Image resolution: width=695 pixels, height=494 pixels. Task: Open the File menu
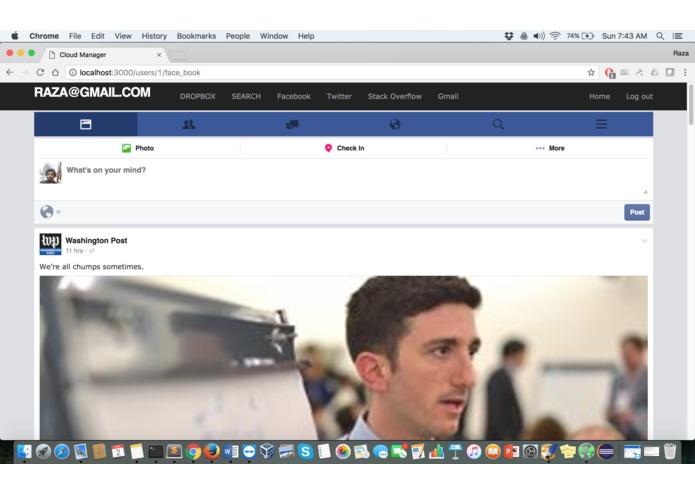pos(75,36)
